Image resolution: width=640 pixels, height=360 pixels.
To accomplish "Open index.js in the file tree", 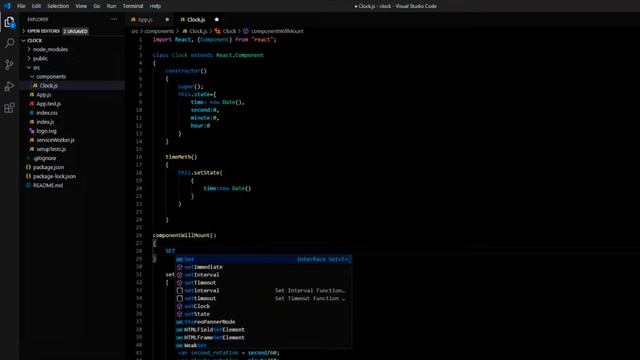I will coord(45,122).
